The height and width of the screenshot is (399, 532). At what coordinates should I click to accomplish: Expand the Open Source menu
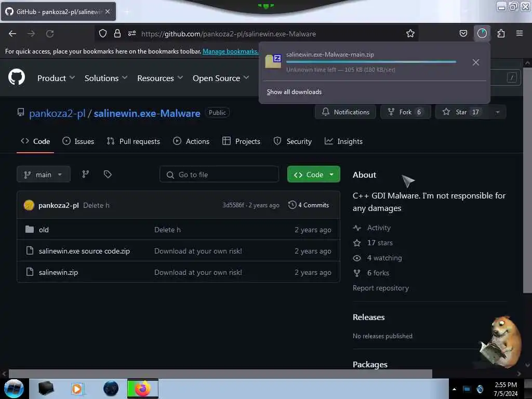tap(221, 78)
